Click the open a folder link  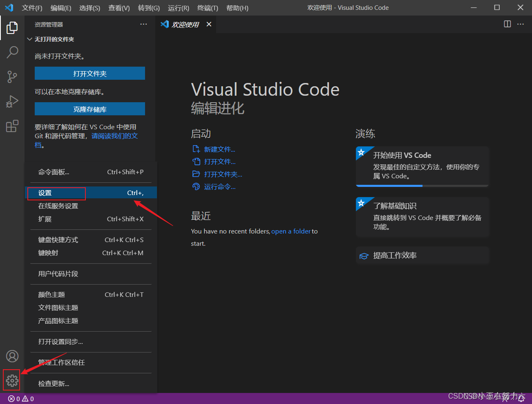(291, 231)
